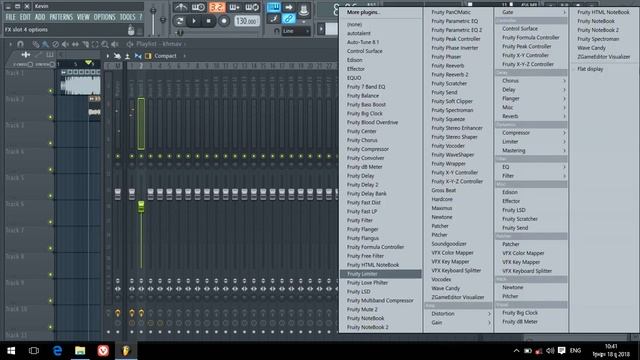Toggle the loop recording icon
640x360 pixels.
click(x=252, y=7)
